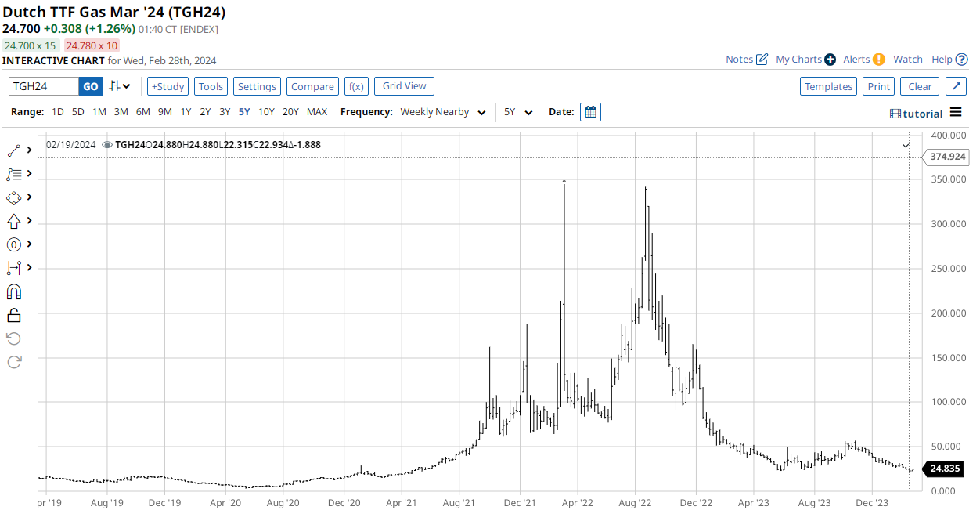Set range to MAX
This screenshot has height=521, width=980.
click(317, 112)
